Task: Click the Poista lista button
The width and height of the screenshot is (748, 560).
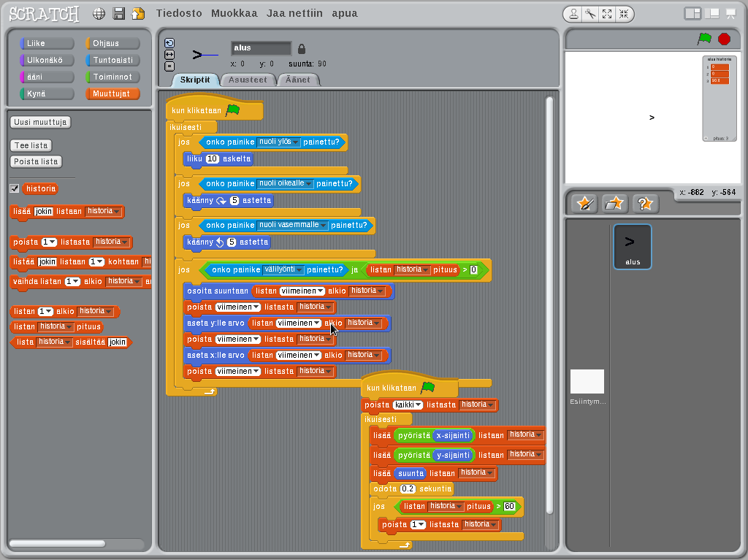Action: click(36, 161)
